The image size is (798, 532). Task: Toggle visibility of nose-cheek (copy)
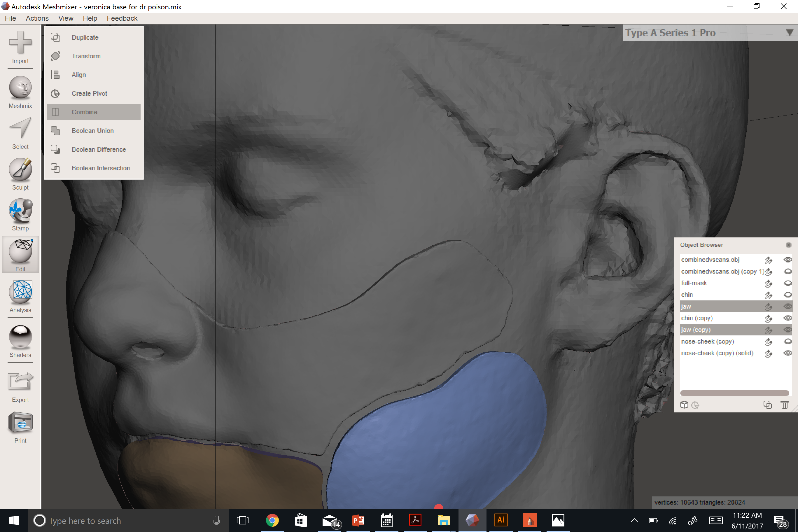787,342
